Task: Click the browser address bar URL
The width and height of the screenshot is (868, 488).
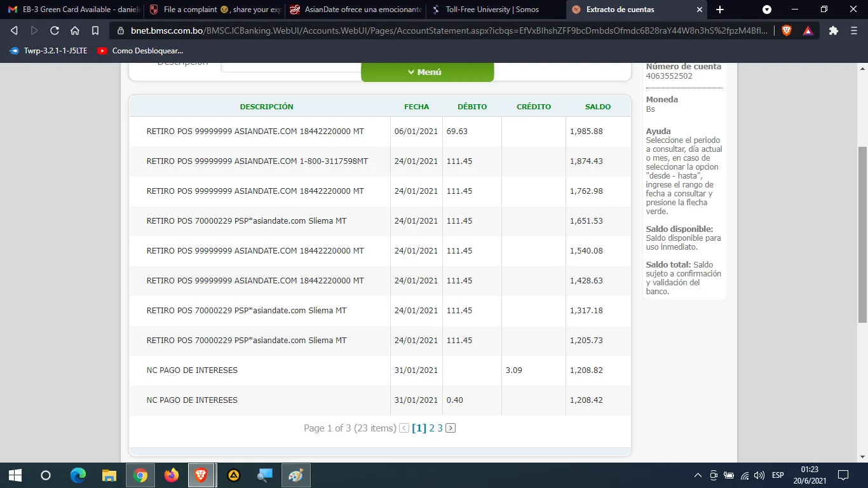Action: pyautogui.click(x=445, y=30)
